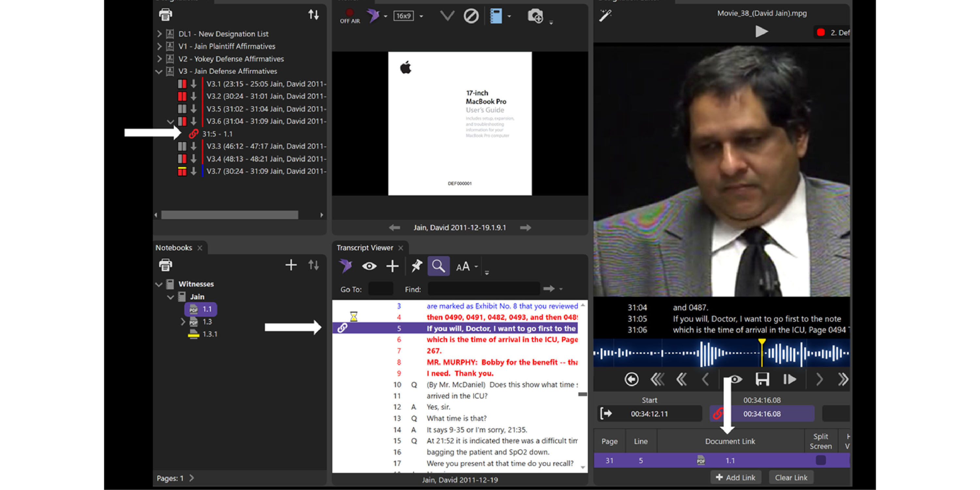Expand the V1 - Jain Plaintiff Affirmatives list

tap(159, 46)
